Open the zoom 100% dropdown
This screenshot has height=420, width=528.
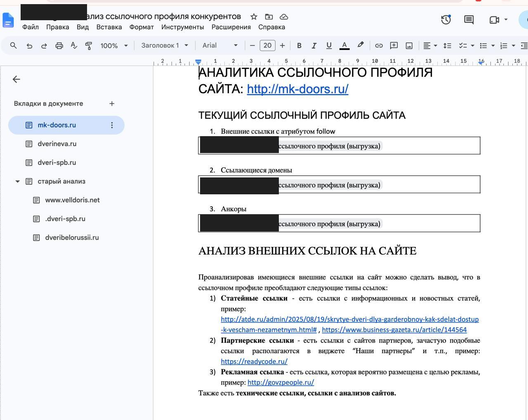[114, 45]
